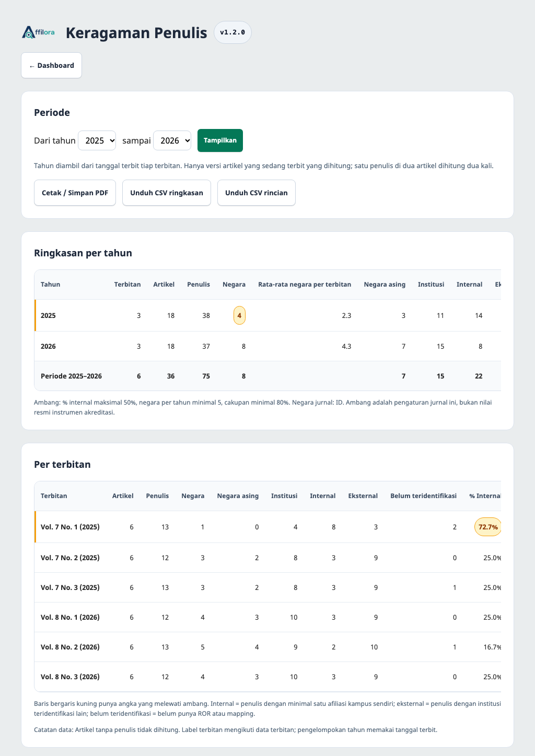The image size is (535, 756).
Task: Click the Penulis total 75 in period row
Action: [x=206, y=376]
